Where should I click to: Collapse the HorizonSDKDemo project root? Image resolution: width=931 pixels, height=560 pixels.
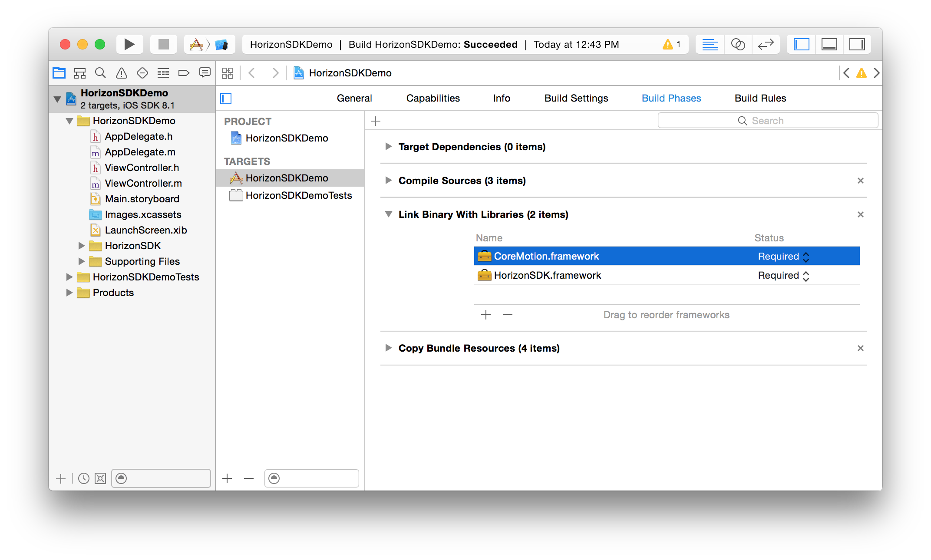57,99
